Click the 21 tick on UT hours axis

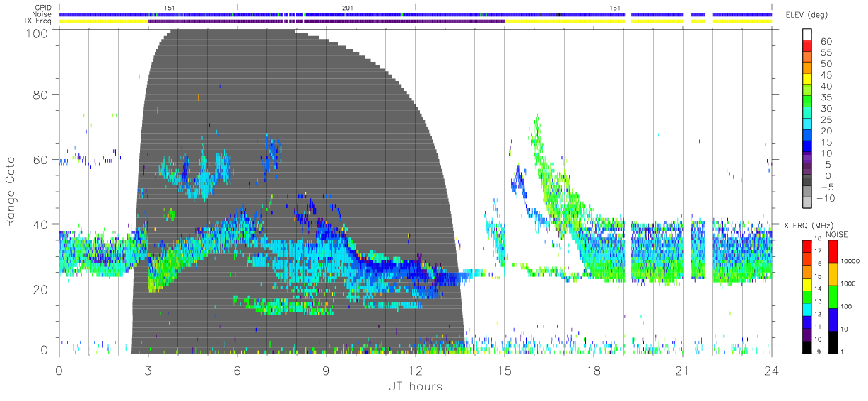point(682,370)
